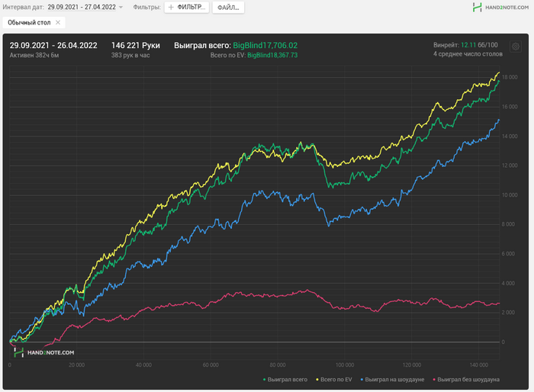The height and width of the screenshot is (392, 534).
Task: Remove the 'Обычный стол' filter tag
Action: point(58,22)
